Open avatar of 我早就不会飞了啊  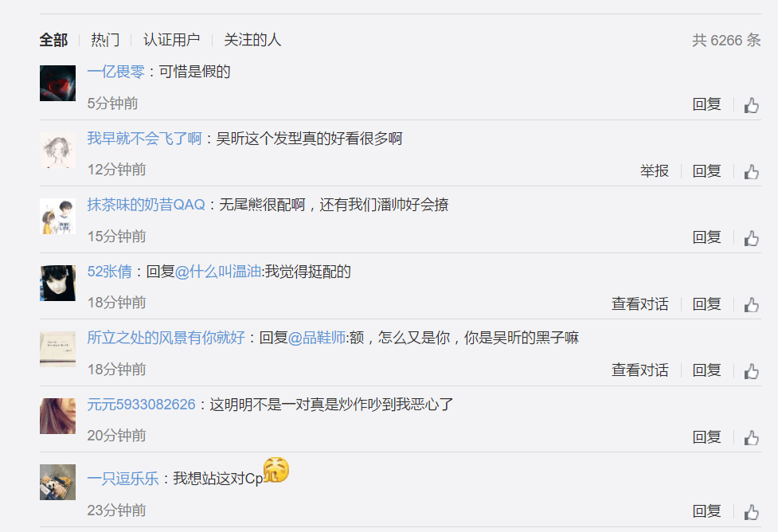57,150
